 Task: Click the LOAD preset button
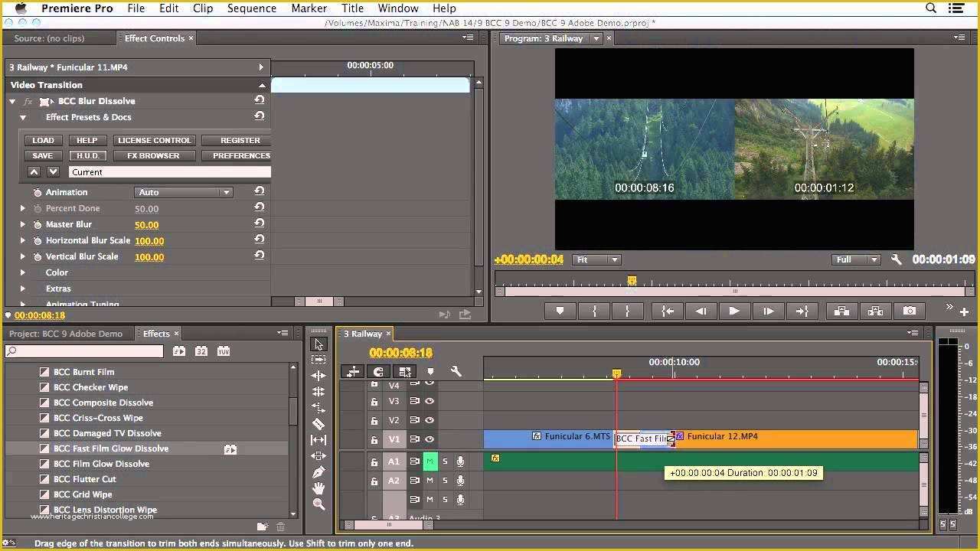(43, 140)
